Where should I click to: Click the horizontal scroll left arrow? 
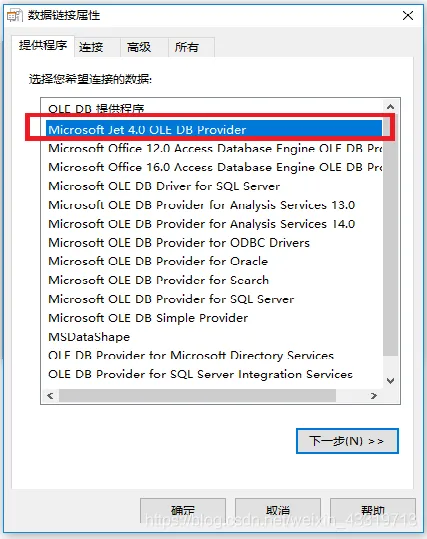pos(50,396)
